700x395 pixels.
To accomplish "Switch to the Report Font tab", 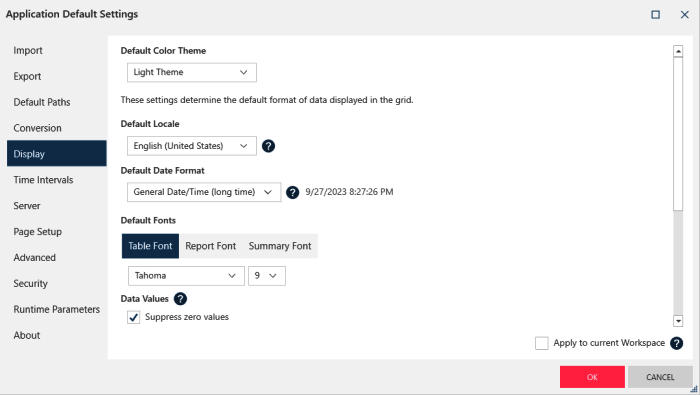I will coord(210,246).
